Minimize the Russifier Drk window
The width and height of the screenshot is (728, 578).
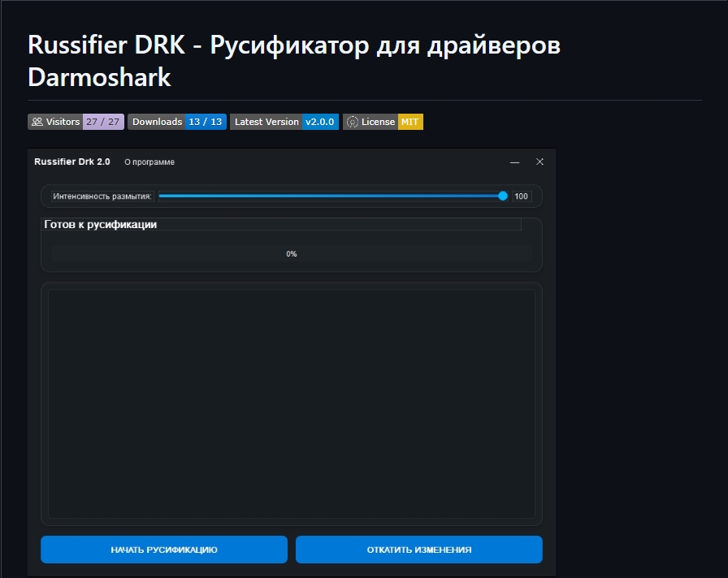pyautogui.click(x=514, y=162)
